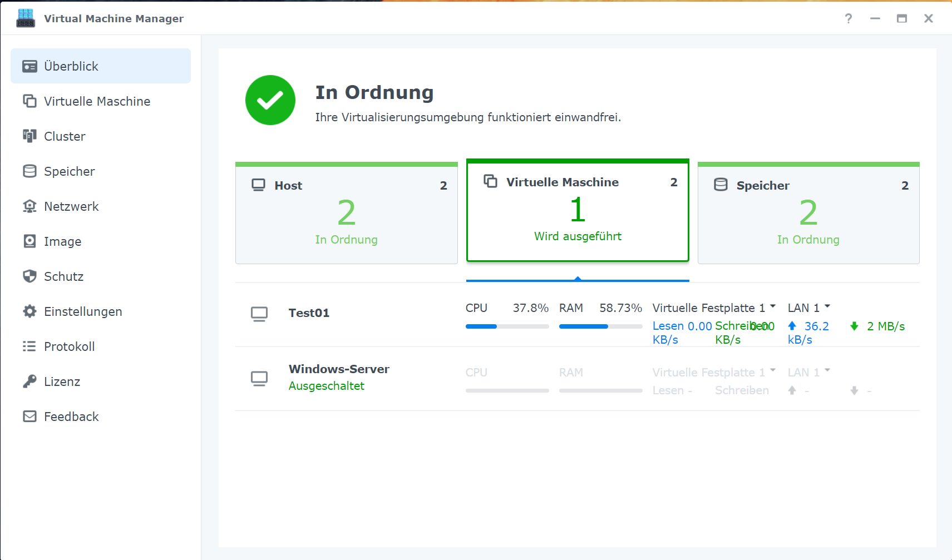Open the Speicher sidebar icon
The height and width of the screenshot is (560, 952).
click(x=30, y=171)
